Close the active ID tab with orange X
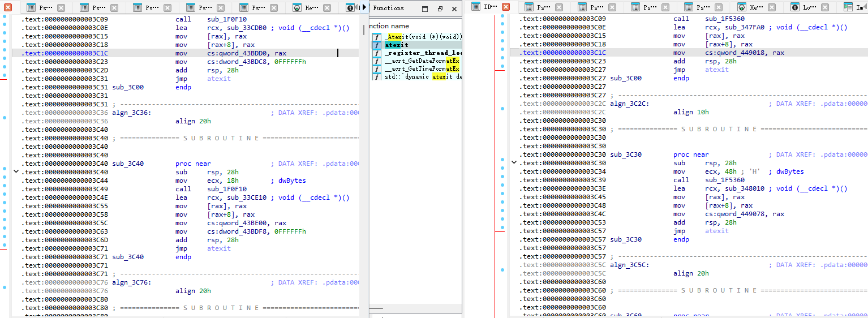The image size is (868, 318). click(x=506, y=7)
